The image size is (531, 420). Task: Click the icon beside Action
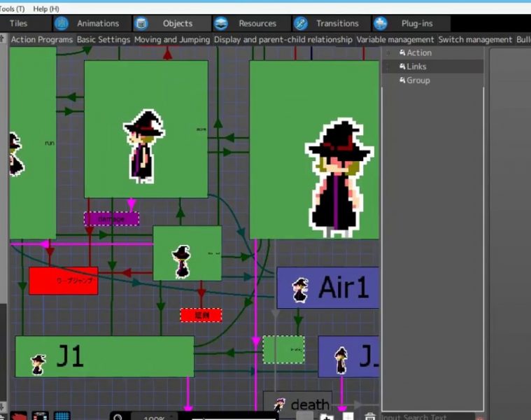coord(402,52)
